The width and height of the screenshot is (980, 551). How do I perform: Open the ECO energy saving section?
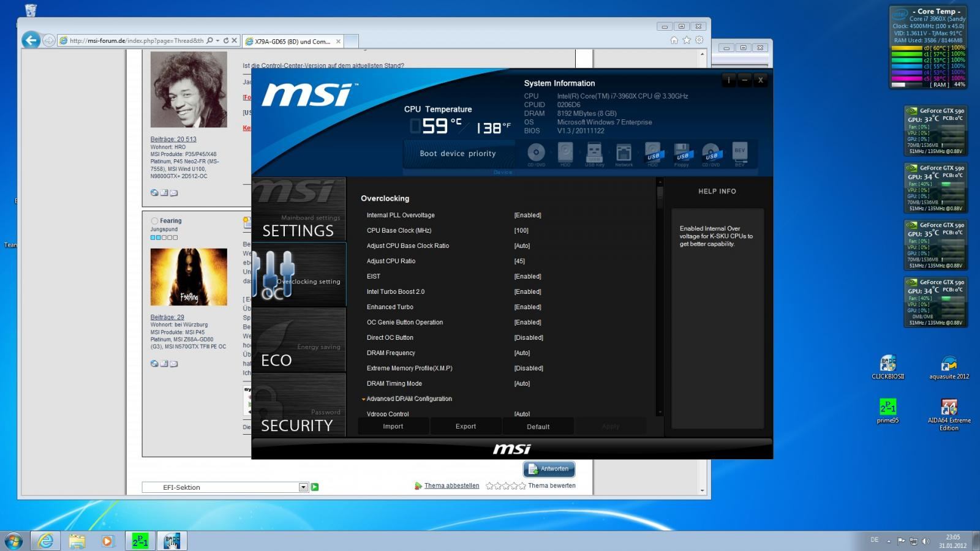pyautogui.click(x=299, y=339)
